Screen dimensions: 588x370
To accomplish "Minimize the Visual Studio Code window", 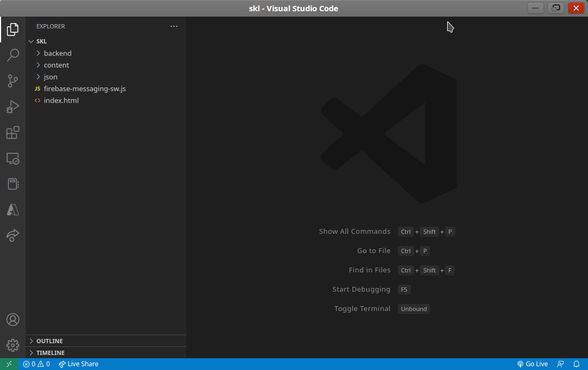I will (536, 8).
